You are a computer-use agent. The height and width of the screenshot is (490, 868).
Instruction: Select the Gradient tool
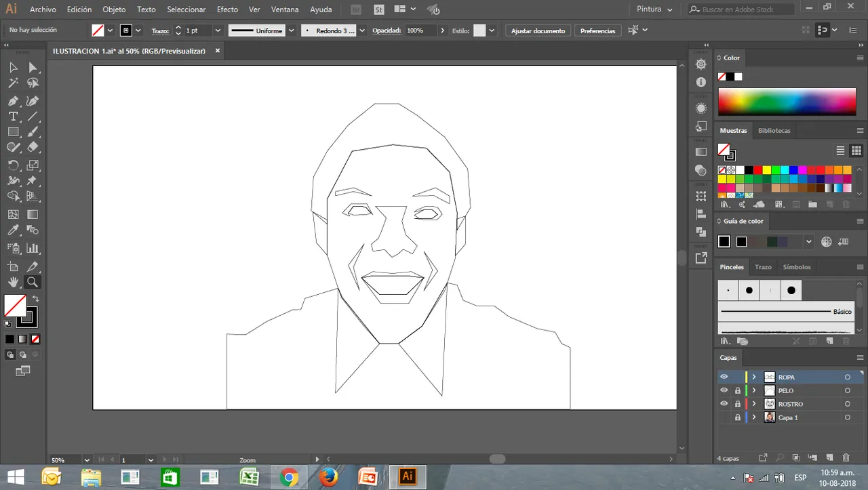point(33,214)
